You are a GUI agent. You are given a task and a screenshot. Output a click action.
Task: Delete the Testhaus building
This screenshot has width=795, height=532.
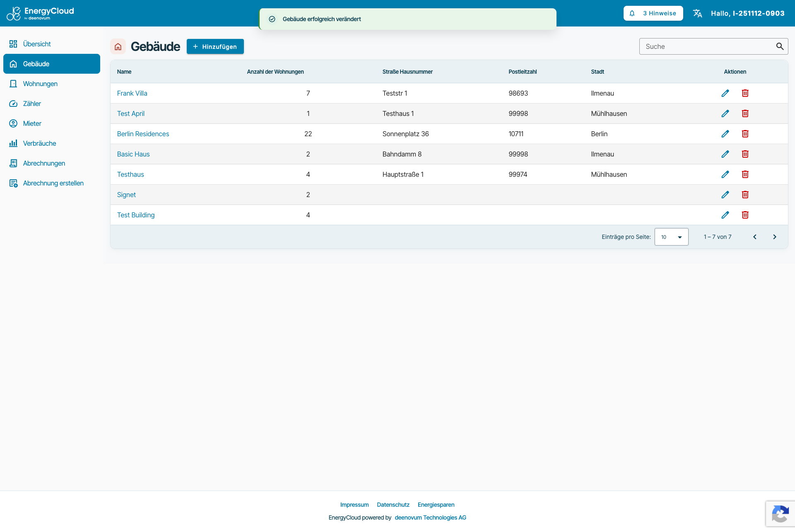[745, 174]
